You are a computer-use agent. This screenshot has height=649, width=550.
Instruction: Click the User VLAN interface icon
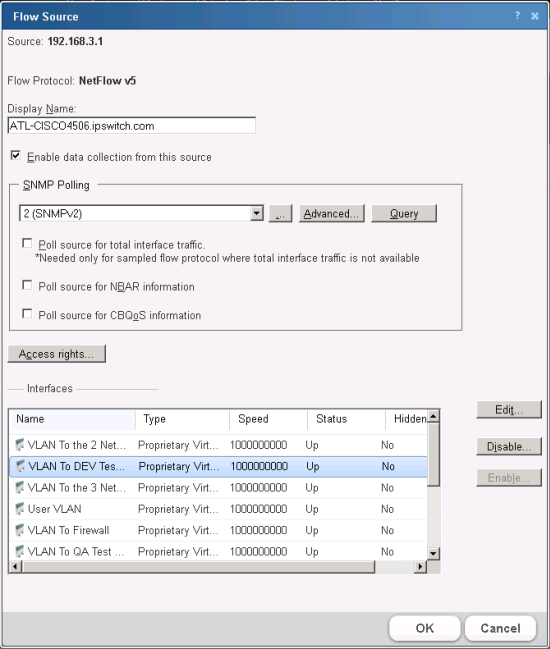pyautogui.click(x=19, y=509)
